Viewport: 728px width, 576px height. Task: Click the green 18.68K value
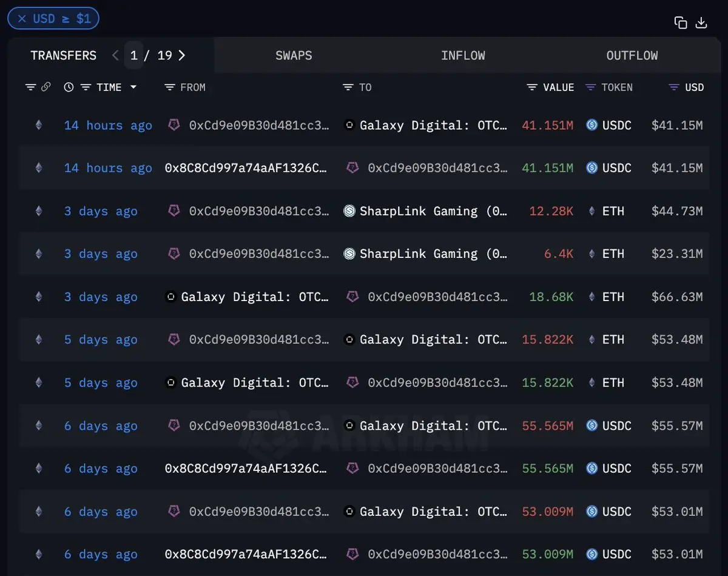pos(551,297)
